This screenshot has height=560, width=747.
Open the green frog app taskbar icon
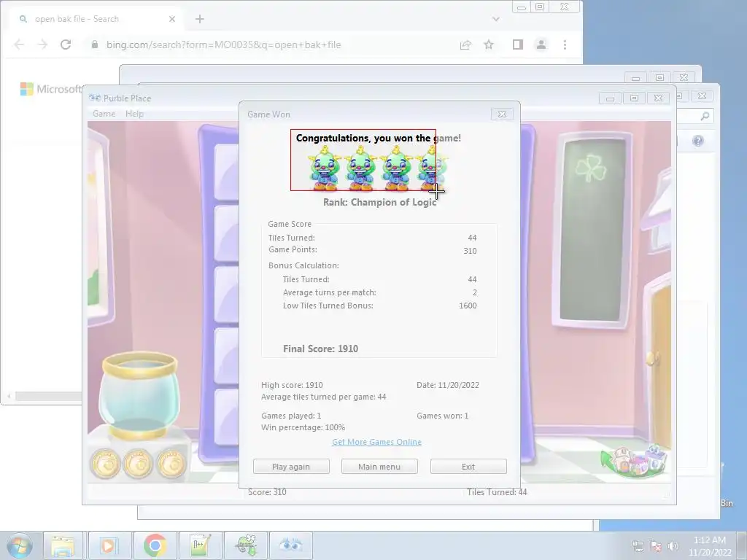tap(247, 545)
